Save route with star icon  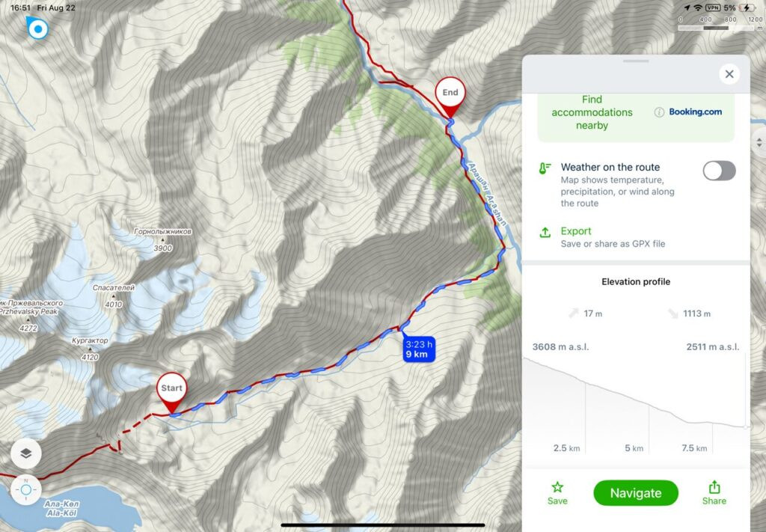(x=557, y=493)
